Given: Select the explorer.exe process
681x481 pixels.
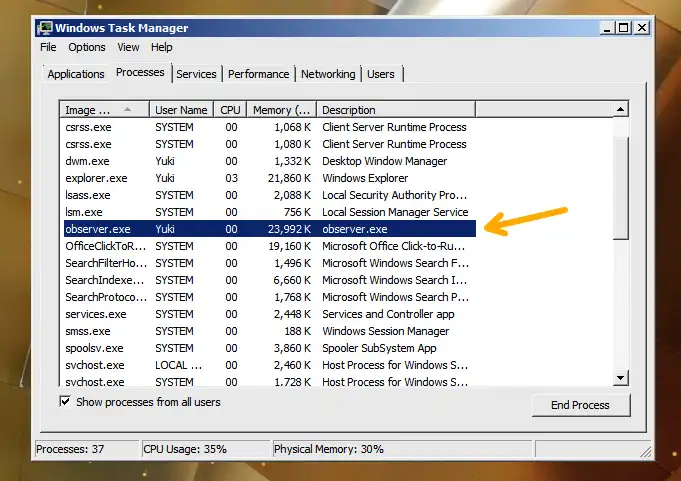Looking at the screenshot, I should [x=270, y=178].
